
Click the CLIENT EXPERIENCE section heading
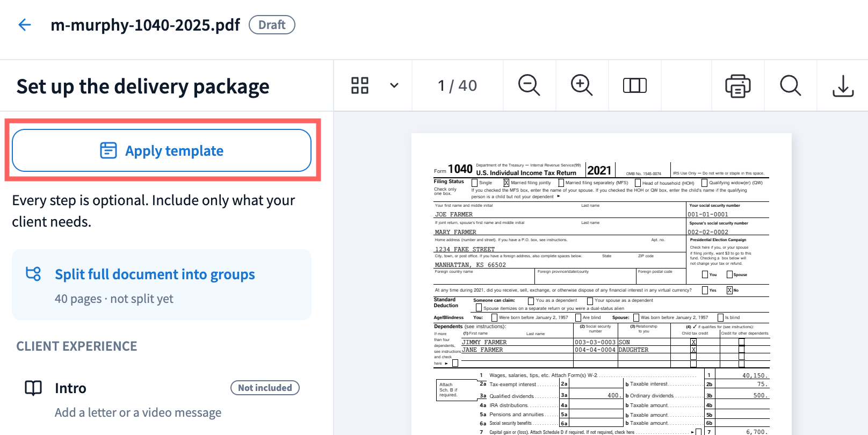[x=77, y=346]
